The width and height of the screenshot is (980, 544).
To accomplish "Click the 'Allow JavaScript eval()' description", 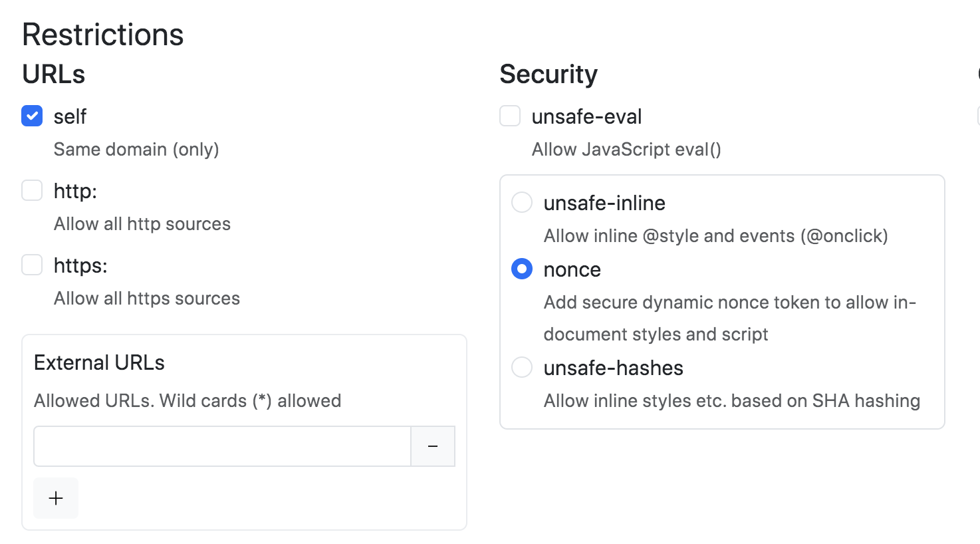I will 626,149.
